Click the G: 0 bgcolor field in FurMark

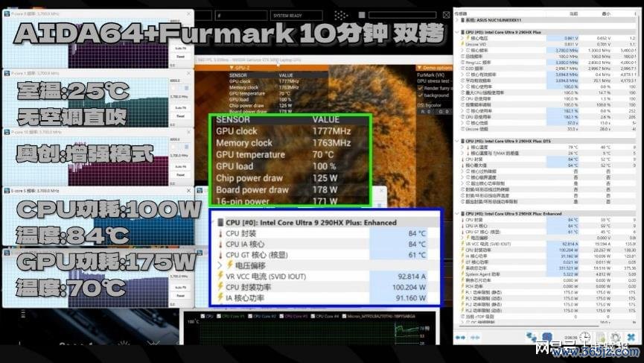click(443, 111)
